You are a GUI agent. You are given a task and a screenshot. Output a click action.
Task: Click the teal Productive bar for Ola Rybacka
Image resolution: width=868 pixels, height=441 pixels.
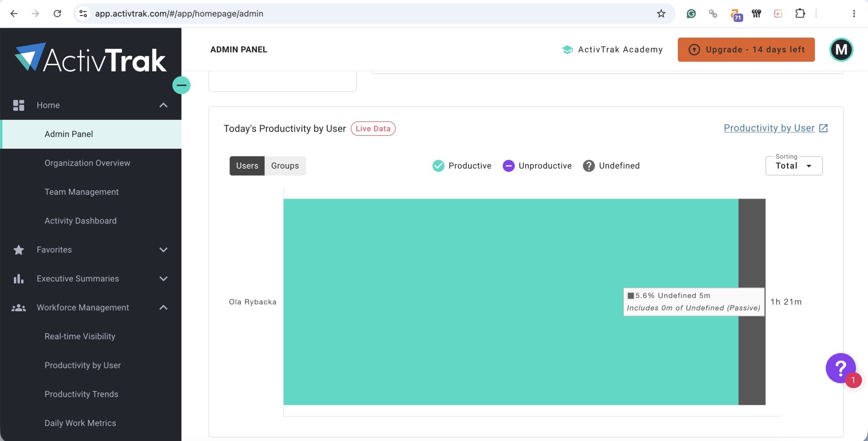tap(511, 302)
